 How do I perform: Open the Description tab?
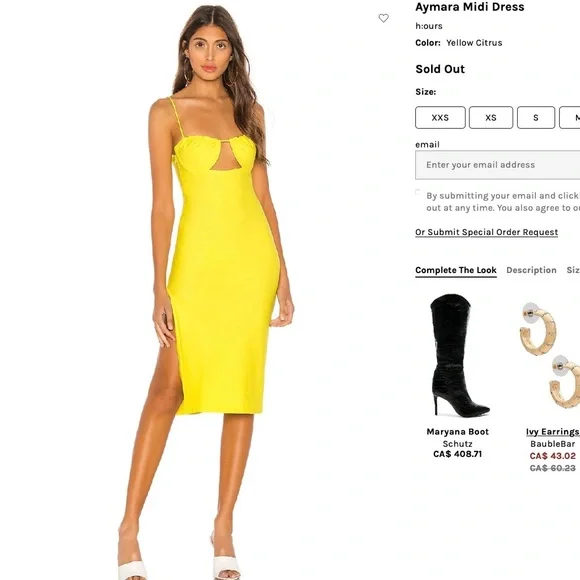(x=531, y=270)
